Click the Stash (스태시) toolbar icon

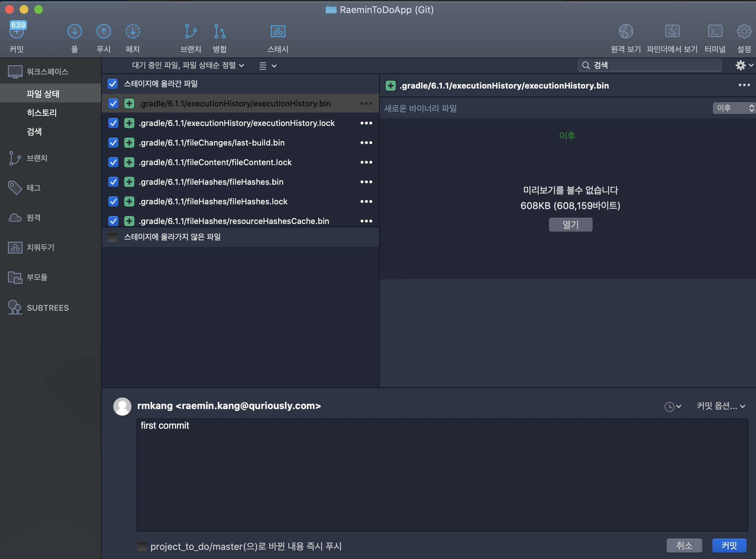(x=278, y=31)
